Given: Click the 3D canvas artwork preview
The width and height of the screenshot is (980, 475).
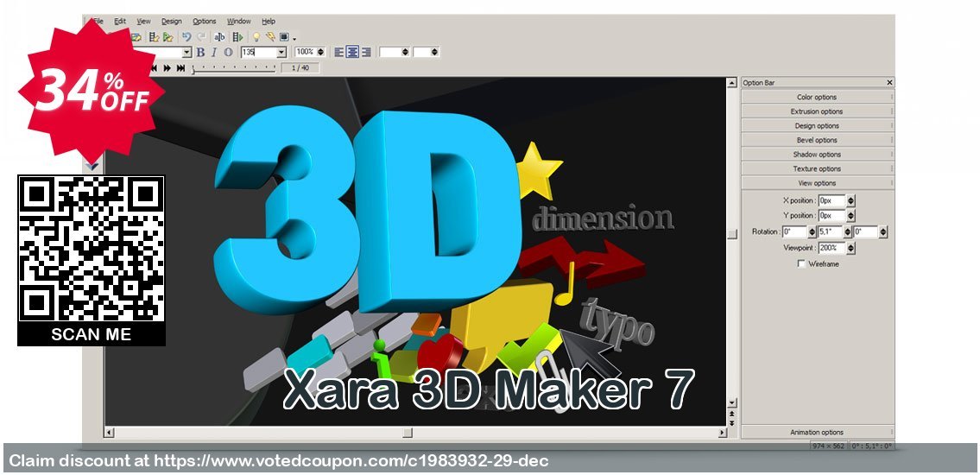Looking at the screenshot, I should pos(415,251).
